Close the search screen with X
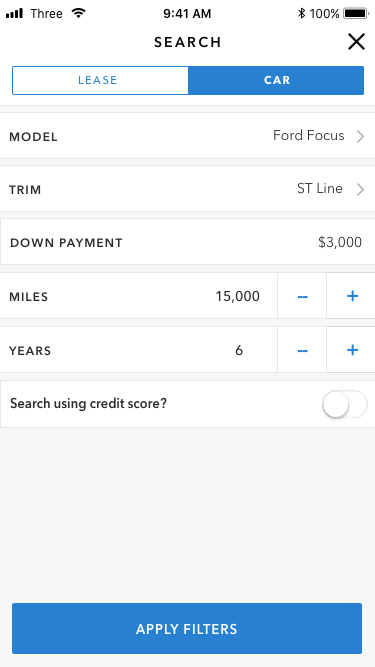 (356, 42)
